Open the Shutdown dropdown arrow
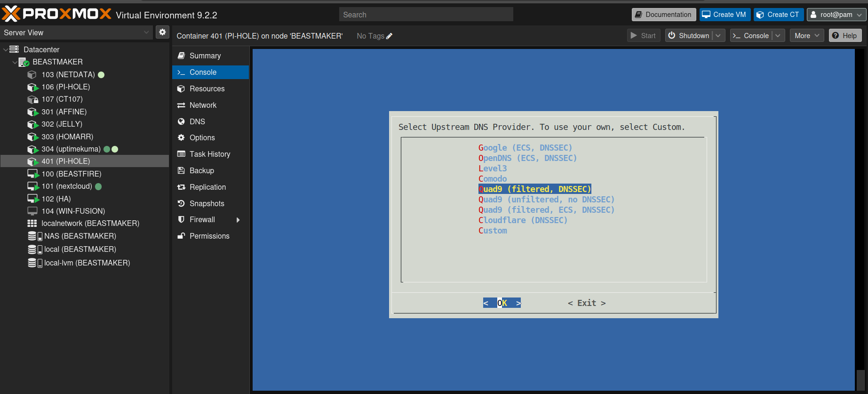Viewport: 868px width, 394px height. coord(718,36)
